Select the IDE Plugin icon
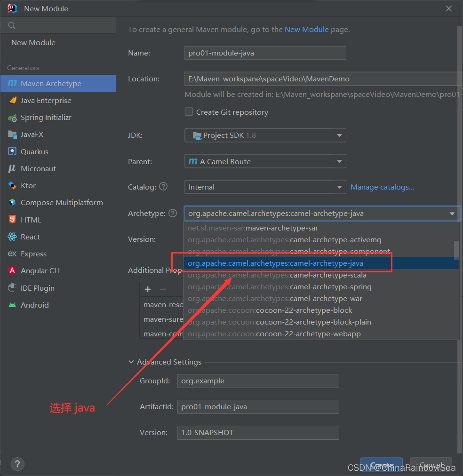 12,287
